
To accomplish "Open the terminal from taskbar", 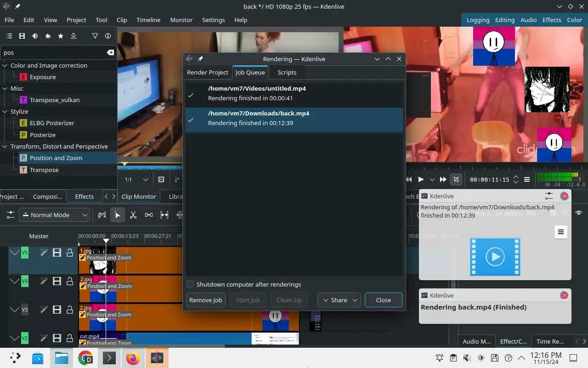I will click(109, 358).
